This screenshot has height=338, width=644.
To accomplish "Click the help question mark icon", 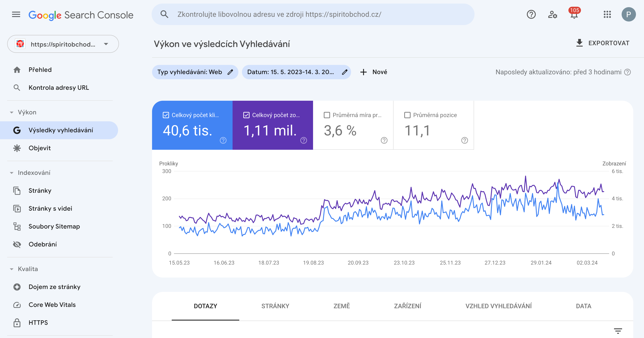I will (531, 14).
